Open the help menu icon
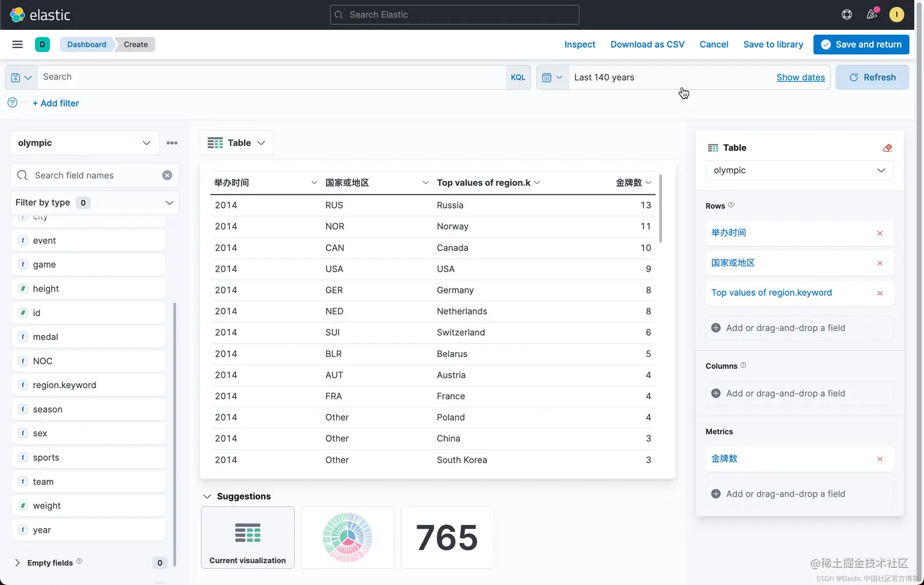 [x=846, y=15]
